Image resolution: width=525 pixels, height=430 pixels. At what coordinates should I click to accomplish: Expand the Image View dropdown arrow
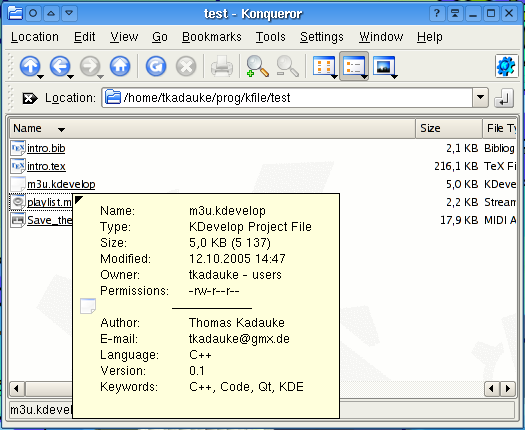pyautogui.click(x=394, y=77)
